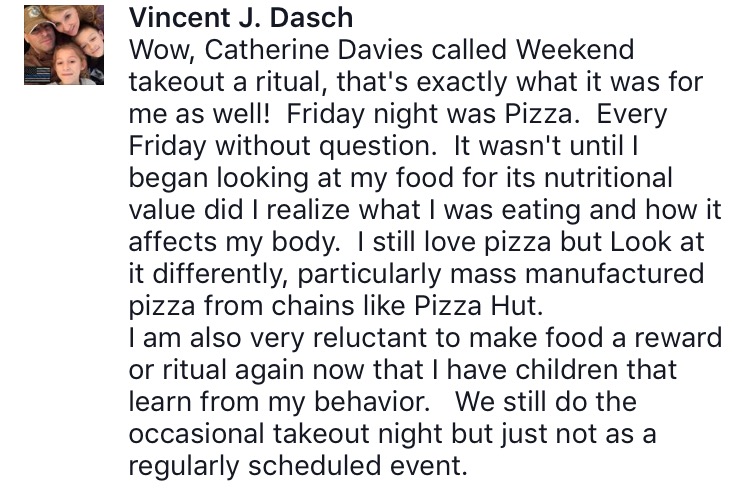The width and height of the screenshot is (750, 488).
Task: Click the phrase 'Weekend takeout a ritual'
Action: click(575, 50)
